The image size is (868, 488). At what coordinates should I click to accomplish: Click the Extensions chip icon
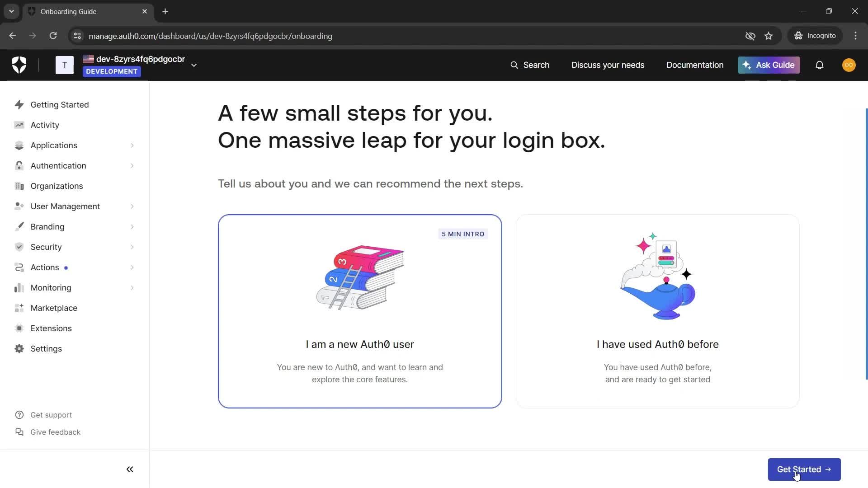tap(19, 328)
